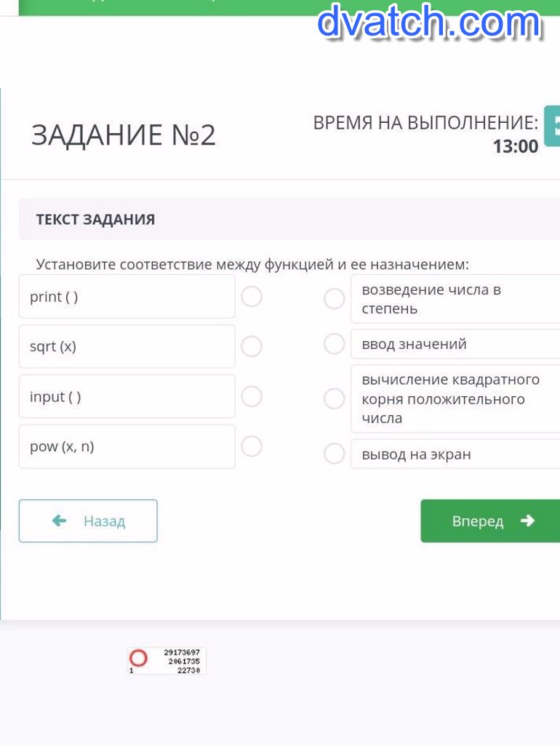This screenshot has width=560, height=746.
Task: Select radio button next to sqrt (x)
Action: click(x=252, y=347)
